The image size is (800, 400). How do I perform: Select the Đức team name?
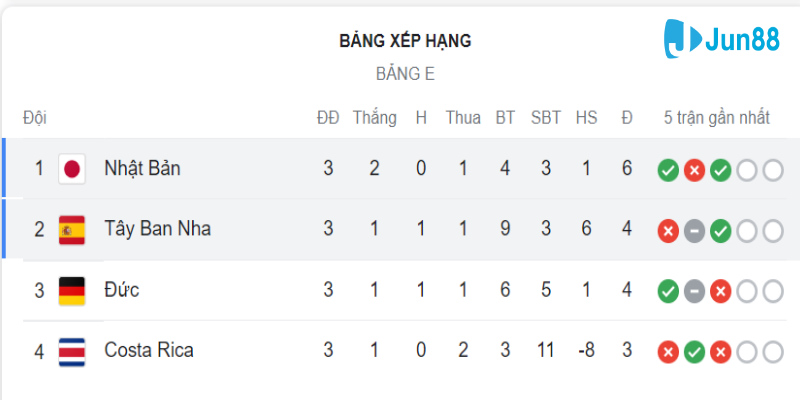click(x=121, y=290)
